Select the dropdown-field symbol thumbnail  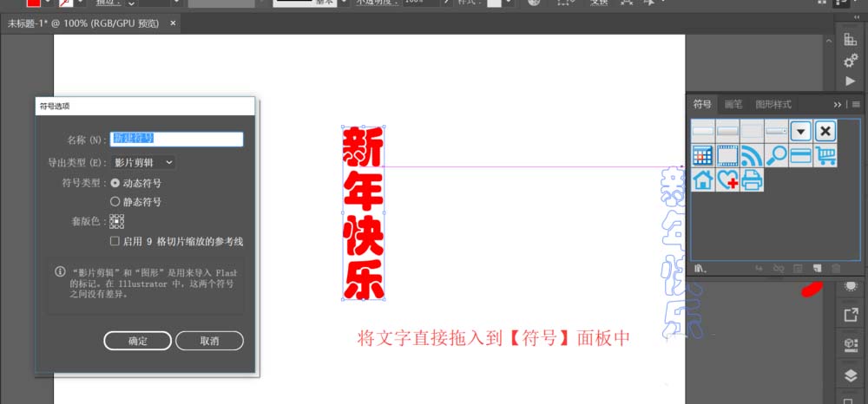tap(776, 131)
